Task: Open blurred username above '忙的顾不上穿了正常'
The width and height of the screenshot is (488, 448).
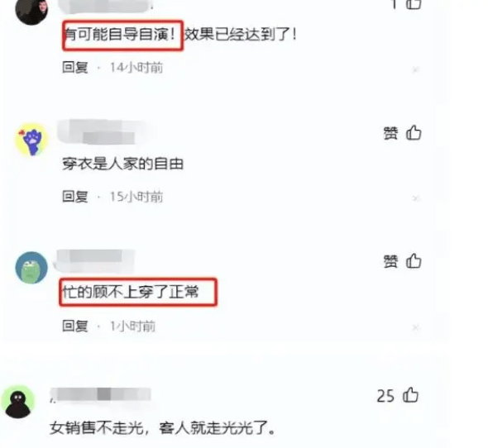Action: click(94, 260)
